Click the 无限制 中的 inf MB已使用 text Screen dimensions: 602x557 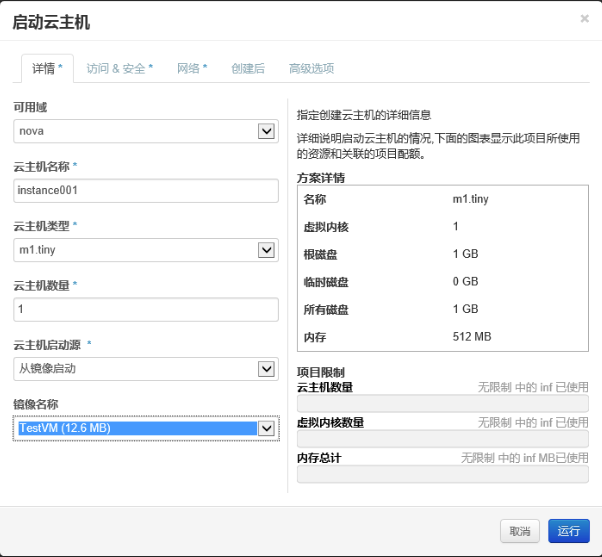tap(524, 458)
